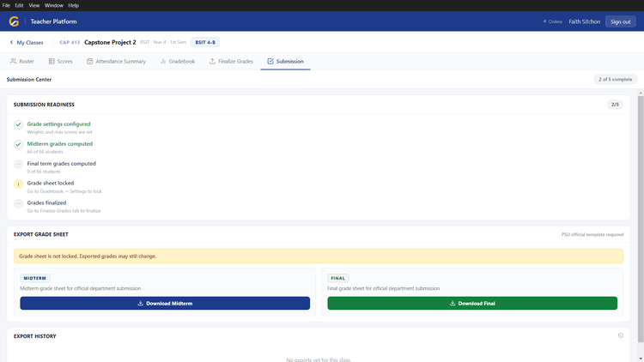Open the View menu
This screenshot has width=644, height=362.
pyautogui.click(x=34, y=5)
